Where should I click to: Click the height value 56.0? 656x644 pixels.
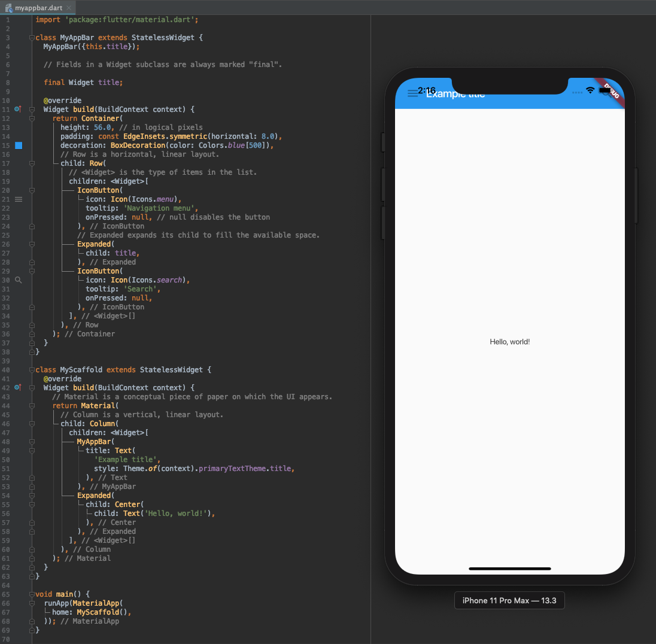pyautogui.click(x=102, y=127)
